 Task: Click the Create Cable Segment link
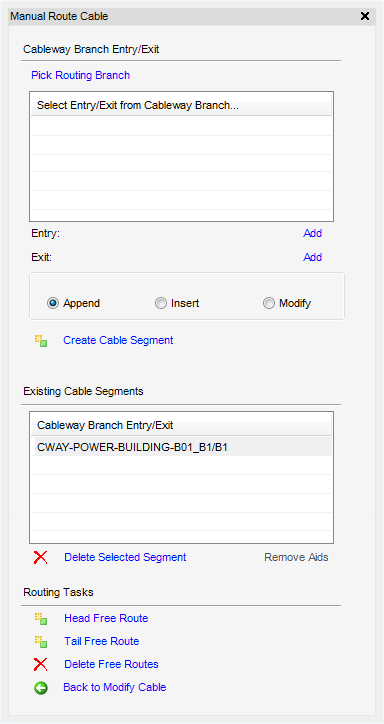pyautogui.click(x=118, y=340)
